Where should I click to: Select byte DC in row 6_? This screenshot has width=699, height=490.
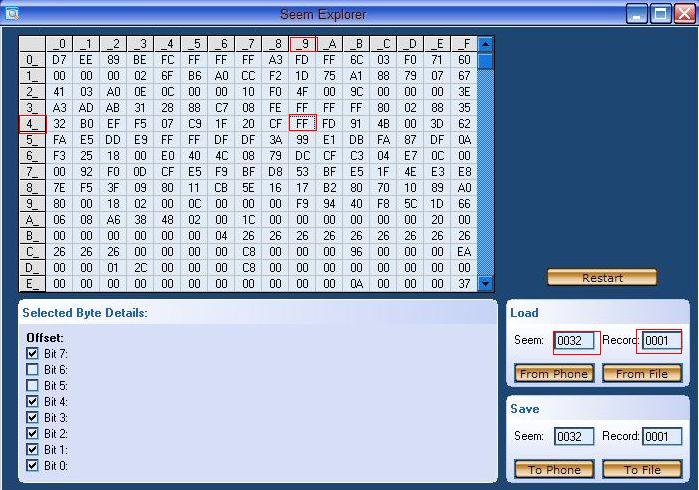[x=302, y=156]
